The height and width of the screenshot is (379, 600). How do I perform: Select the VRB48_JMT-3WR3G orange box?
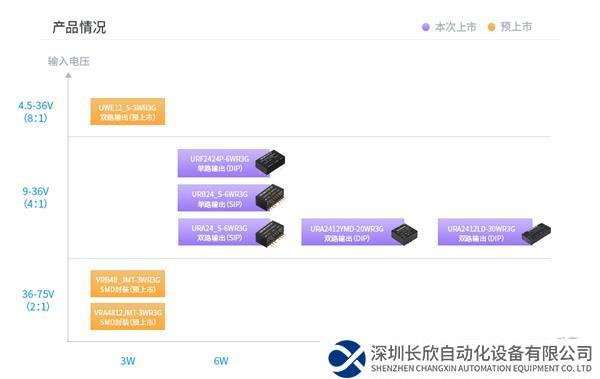[x=128, y=284]
